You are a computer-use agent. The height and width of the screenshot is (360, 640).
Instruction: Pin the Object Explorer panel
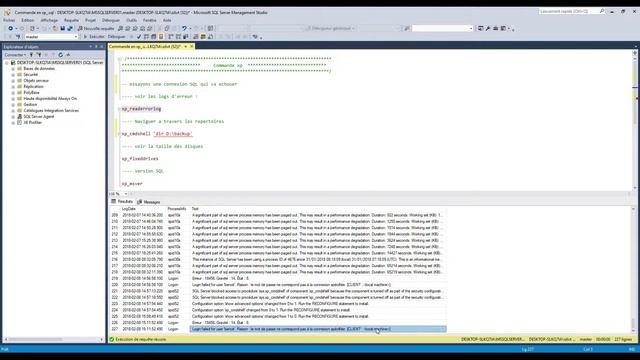point(96,47)
